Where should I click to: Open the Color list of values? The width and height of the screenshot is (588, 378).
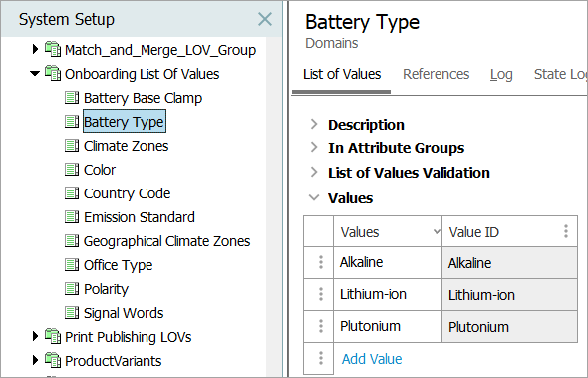100,170
